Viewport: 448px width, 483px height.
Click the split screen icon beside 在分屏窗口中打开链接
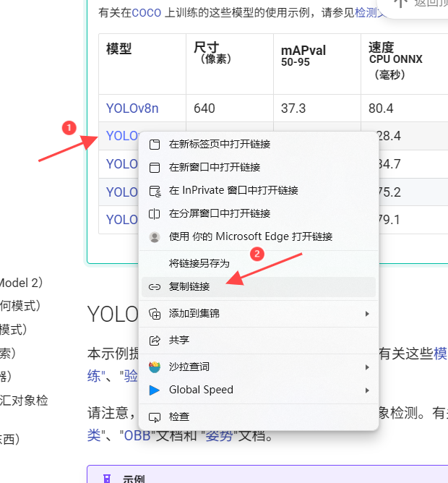154,213
